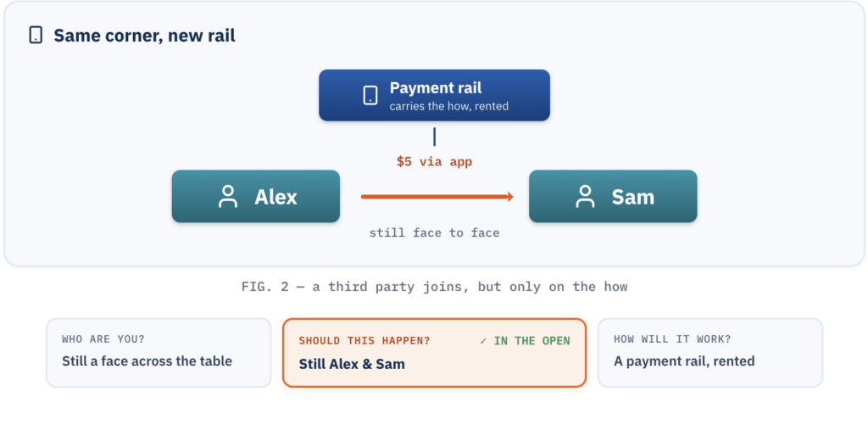Click the 'Same corner, new rail' heading
Viewport: 868px width, 442px height.
[144, 36]
